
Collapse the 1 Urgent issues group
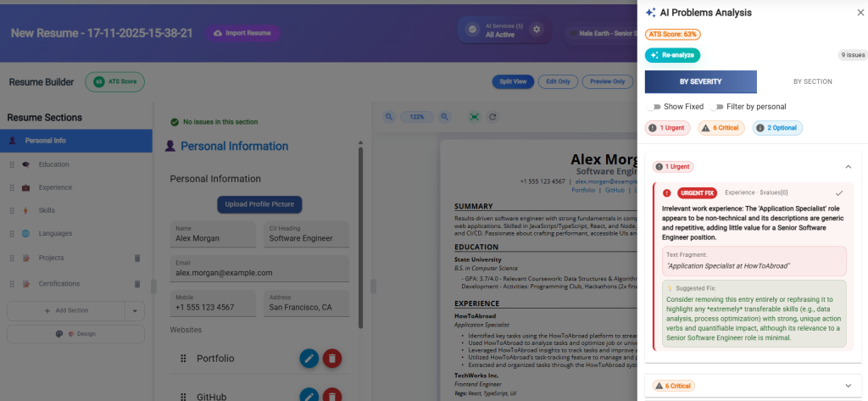[849, 167]
